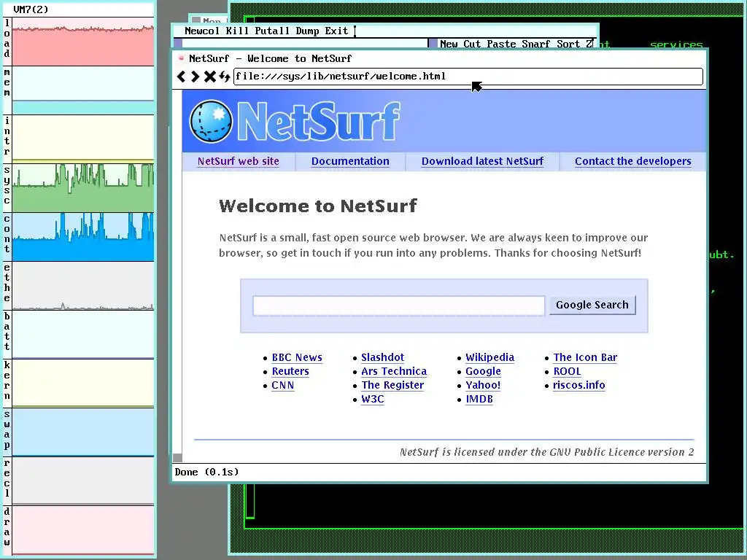Click the GNU Public Licence footer text

547,452
